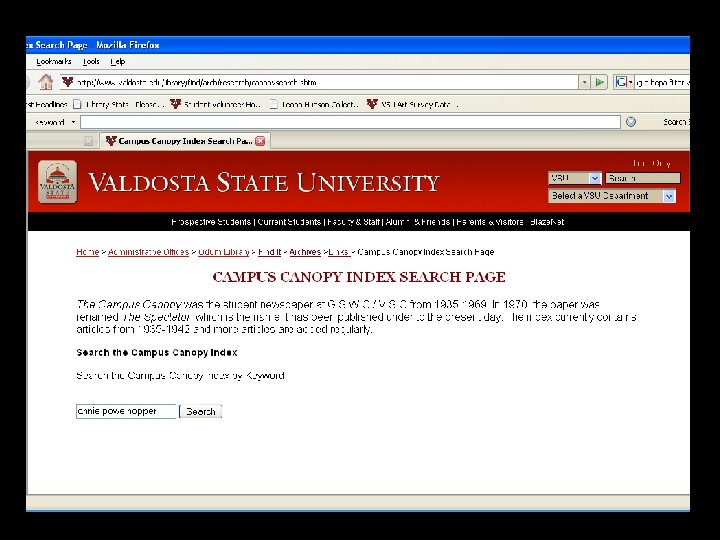
Task: Follow the Find It breadcrumb link
Action: coord(270,252)
